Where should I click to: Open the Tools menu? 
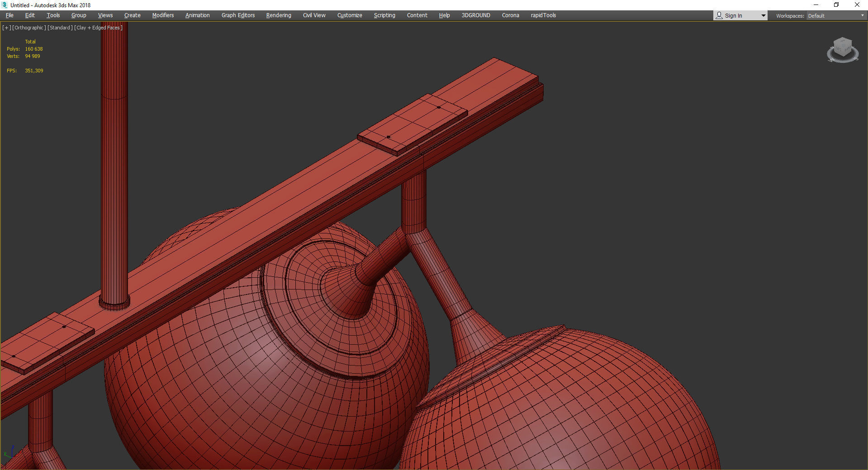pyautogui.click(x=53, y=15)
